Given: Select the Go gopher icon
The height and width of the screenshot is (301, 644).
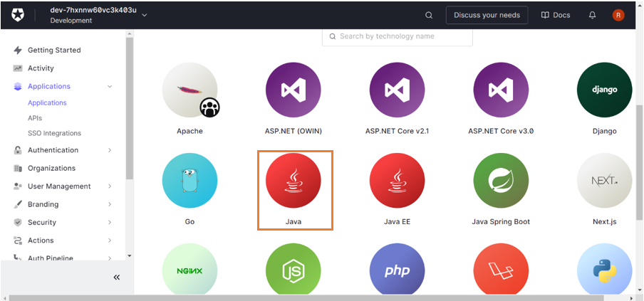Looking at the screenshot, I should point(189,181).
